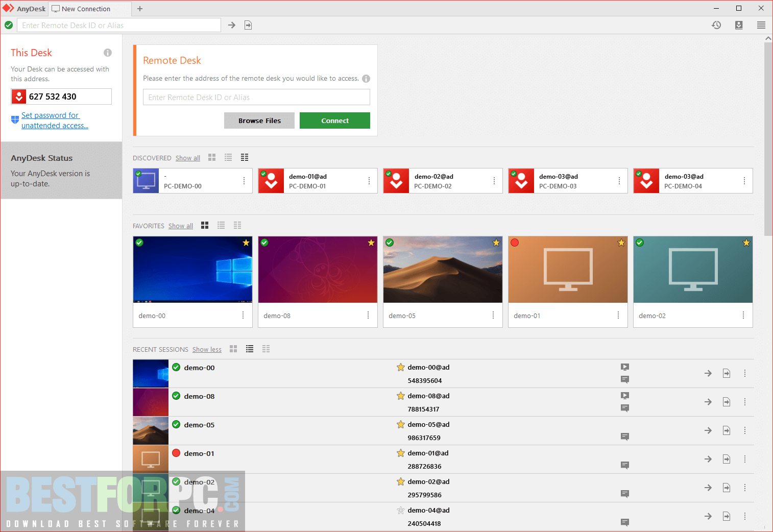Connect to demo-08 using row arrow
The width and height of the screenshot is (773, 532).
708,402
